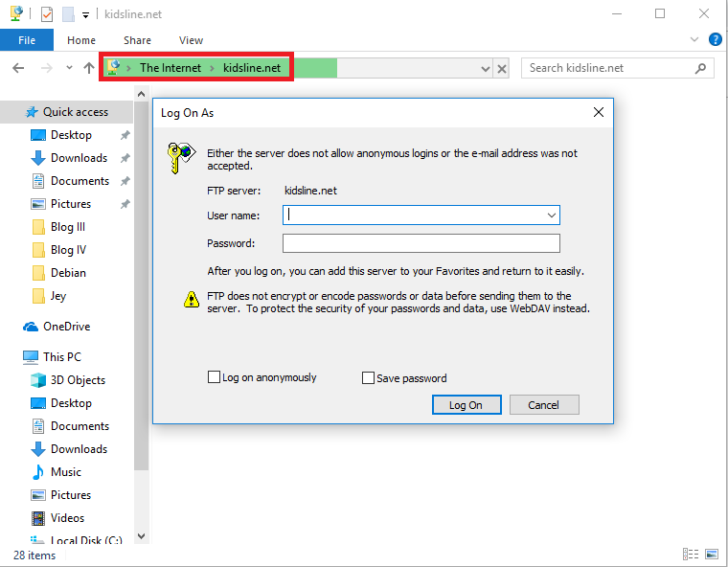Click the Log On button
This screenshot has height=567, width=728.
[466, 405]
